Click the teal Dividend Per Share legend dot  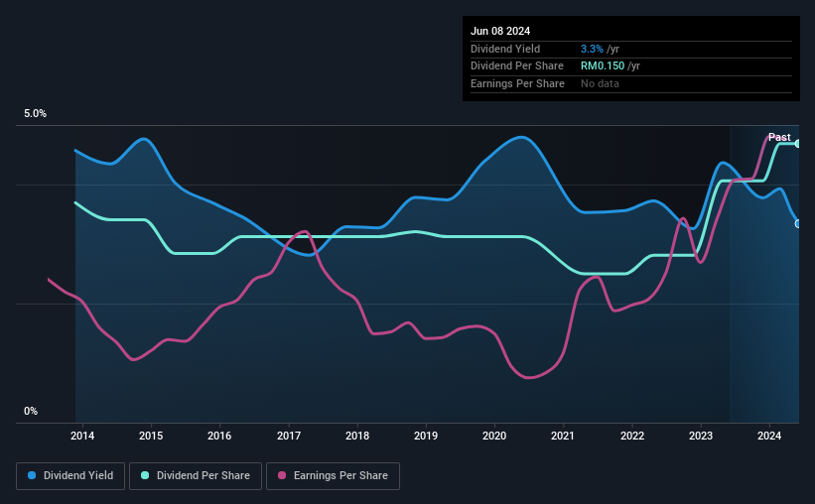(x=145, y=475)
